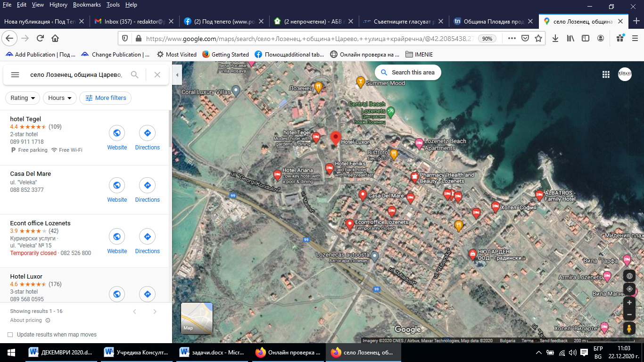
Task: Open IMENIE bookmarks folder
Action: 419,54
